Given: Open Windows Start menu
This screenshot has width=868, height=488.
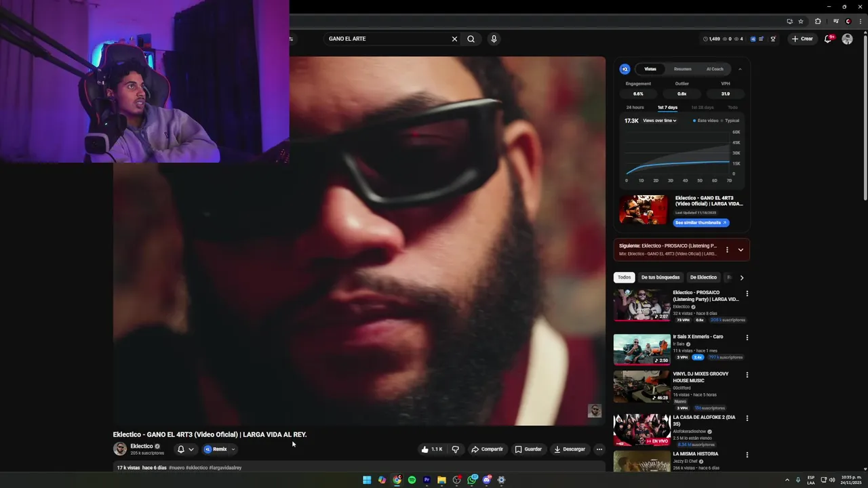Looking at the screenshot, I should pyautogui.click(x=367, y=480).
